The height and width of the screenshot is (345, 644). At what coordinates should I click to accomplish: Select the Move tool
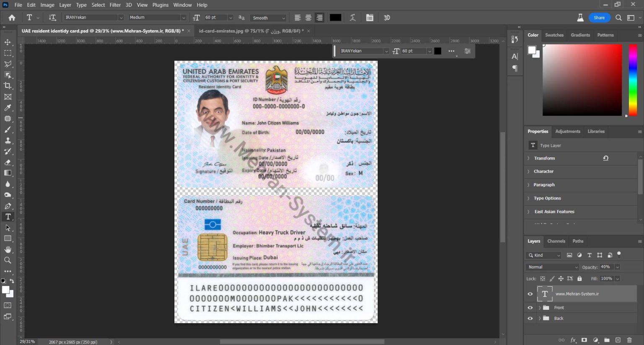8,42
